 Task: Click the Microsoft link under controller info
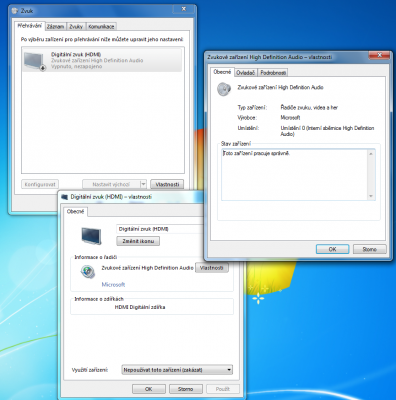pyautogui.click(x=113, y=284)
